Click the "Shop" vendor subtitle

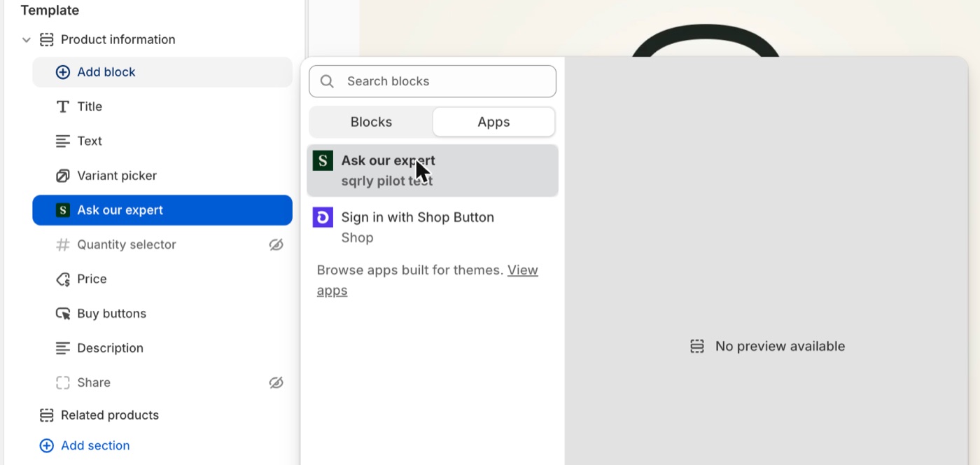click(357, 237)
